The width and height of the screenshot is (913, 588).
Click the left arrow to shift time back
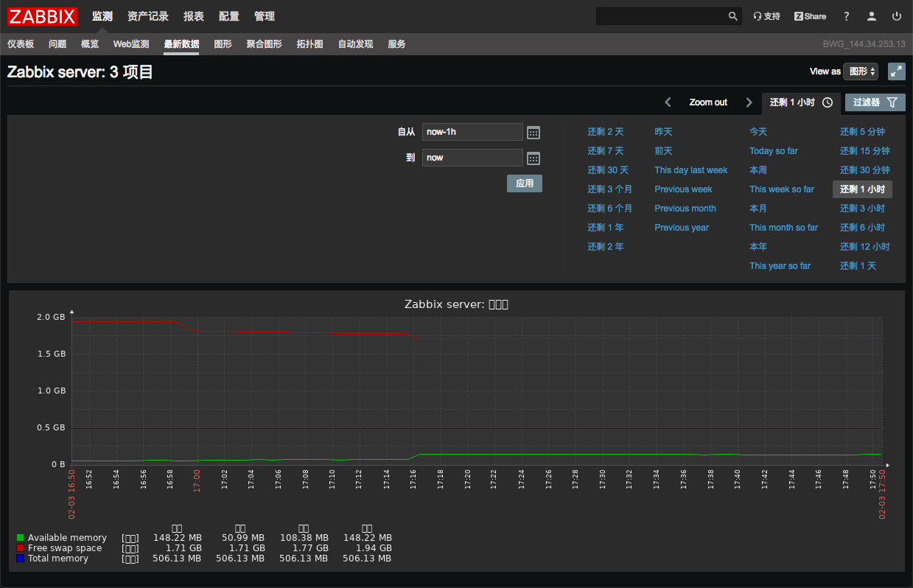(668, 102)
